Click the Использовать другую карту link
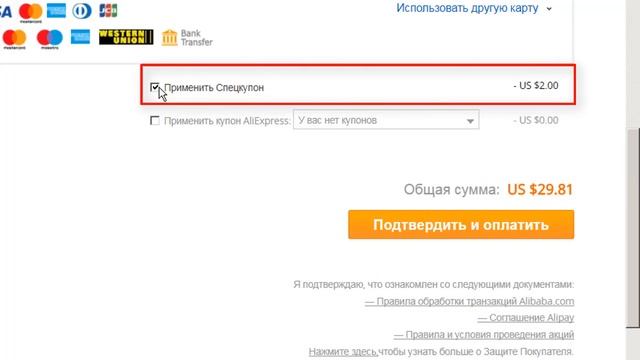This screenshot has height=360, width=640. 467,8
